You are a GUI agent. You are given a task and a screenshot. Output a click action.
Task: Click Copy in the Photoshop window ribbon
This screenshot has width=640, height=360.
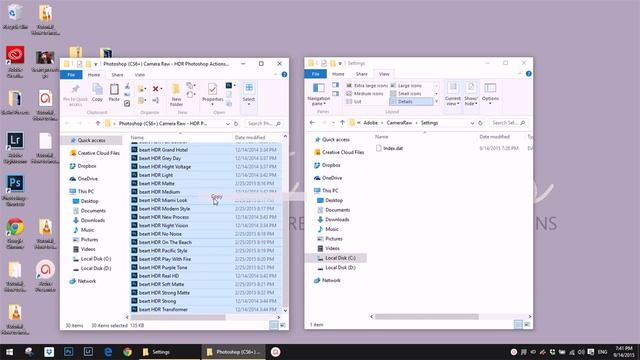tap(97, 92)
